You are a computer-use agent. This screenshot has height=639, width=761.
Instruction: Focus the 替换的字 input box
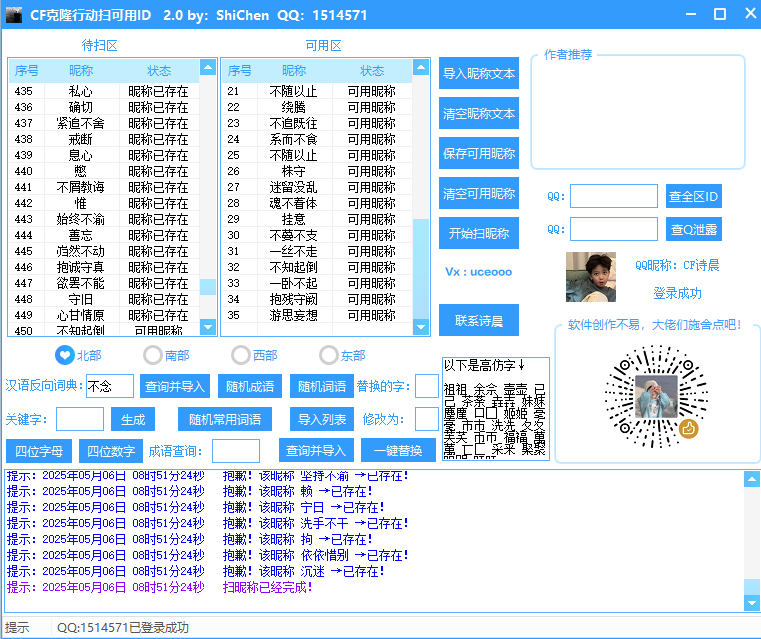[x=427, y=386]
